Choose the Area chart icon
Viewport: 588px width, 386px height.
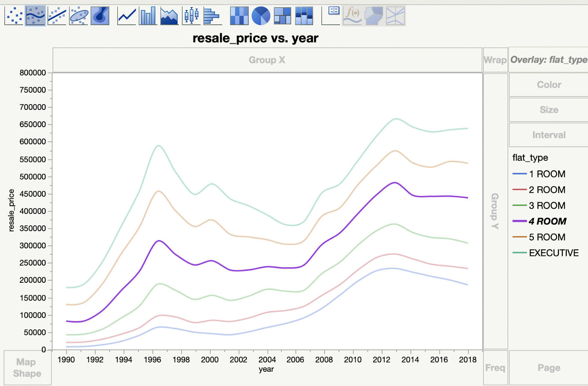point(169,16)
